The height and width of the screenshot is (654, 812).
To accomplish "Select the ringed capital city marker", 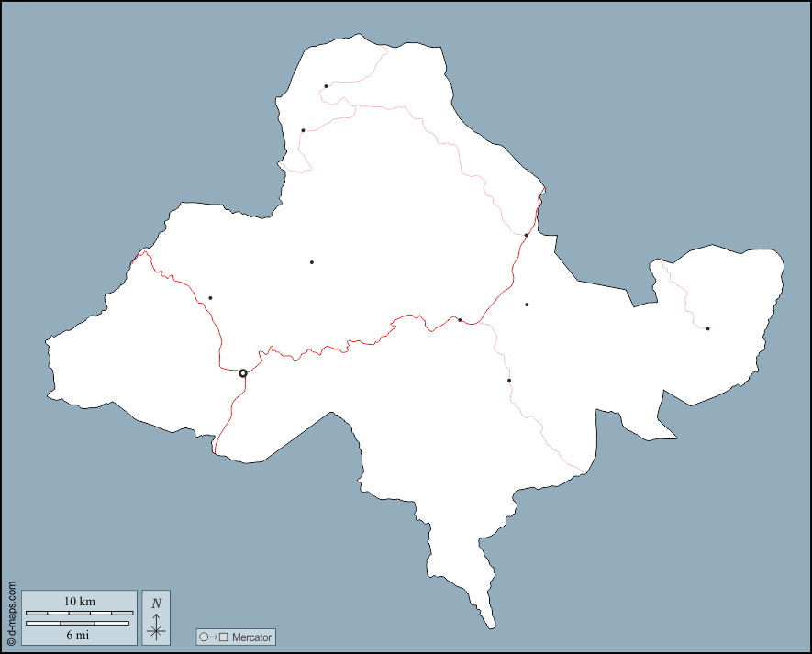I will [x=243, y=373].
